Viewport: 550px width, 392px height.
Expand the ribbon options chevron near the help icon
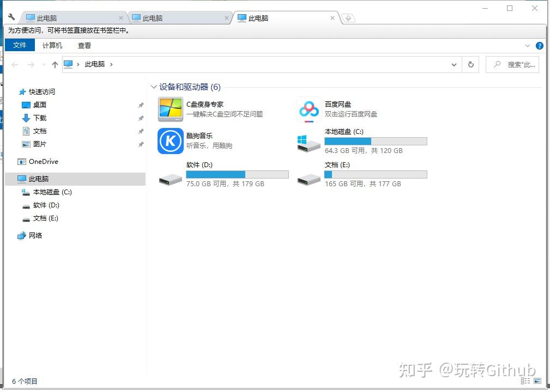527,46
